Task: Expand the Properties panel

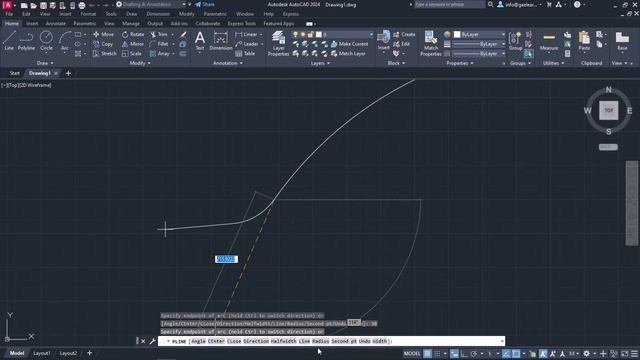Action: click(x=460, y=63)
